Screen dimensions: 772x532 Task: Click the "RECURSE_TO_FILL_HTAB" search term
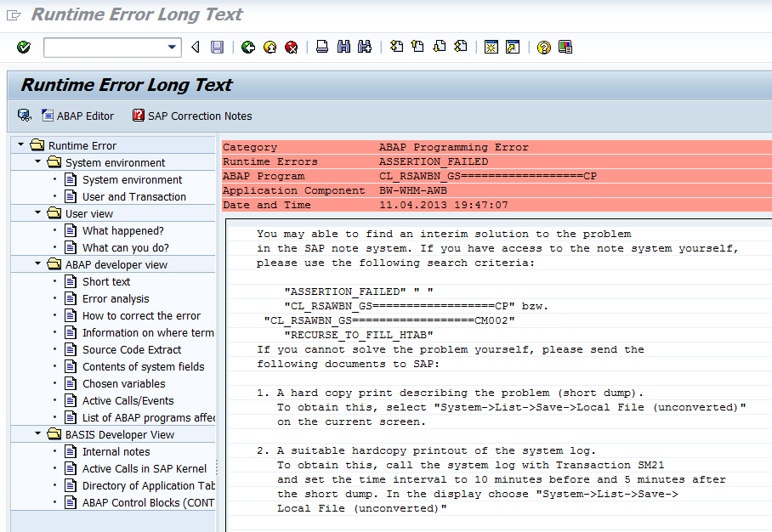click(359, 335)
